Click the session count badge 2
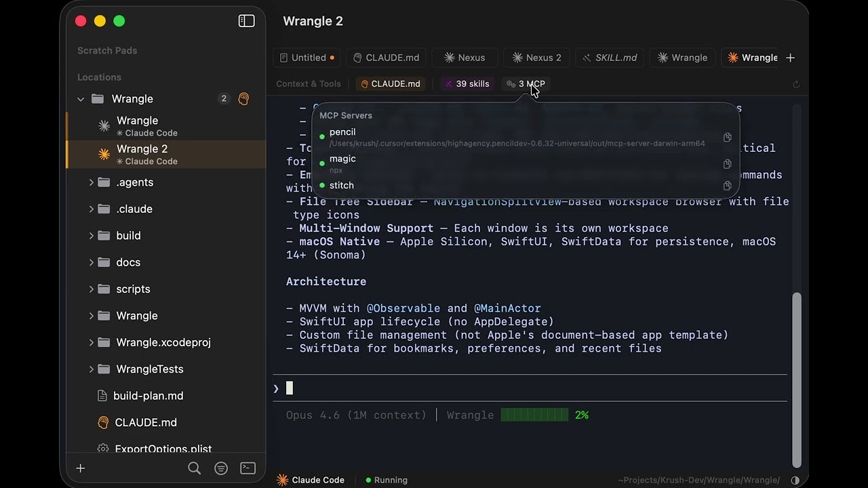This screenshot has height=488, width=868. (x=224, y=99)
